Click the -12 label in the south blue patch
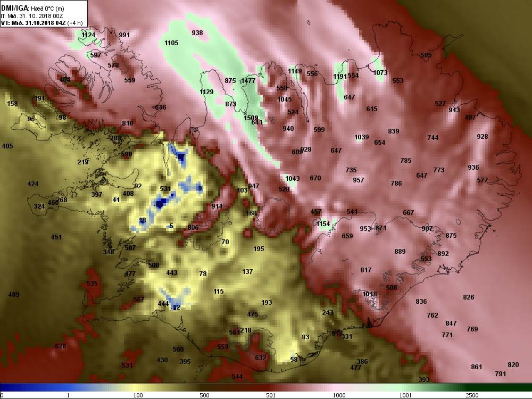Screen dimensions: 532x399 pyautogui.click(x=176, y=307)
